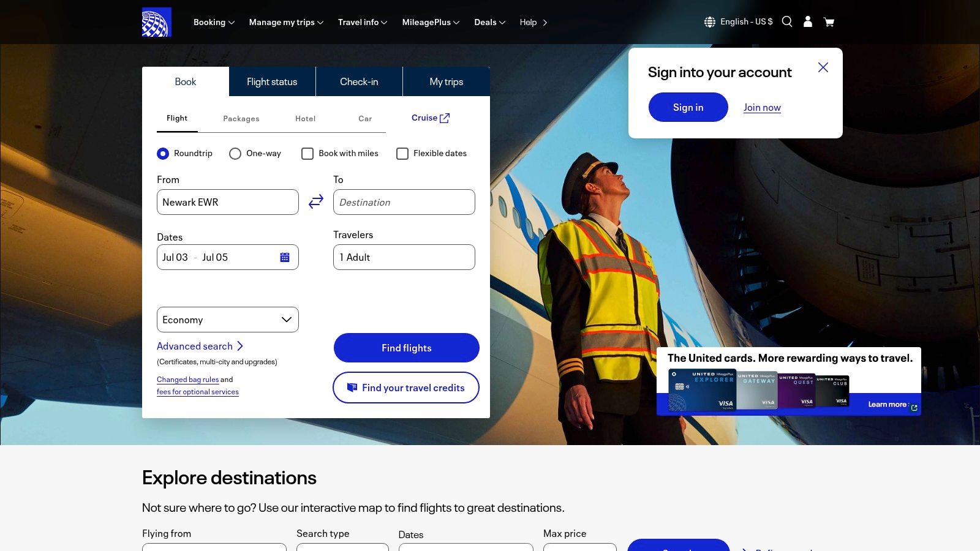This screenshot has width=980, height=551.
Task: Expand the Booking menu
Action: pyautogui.click(x=214, y=22)
